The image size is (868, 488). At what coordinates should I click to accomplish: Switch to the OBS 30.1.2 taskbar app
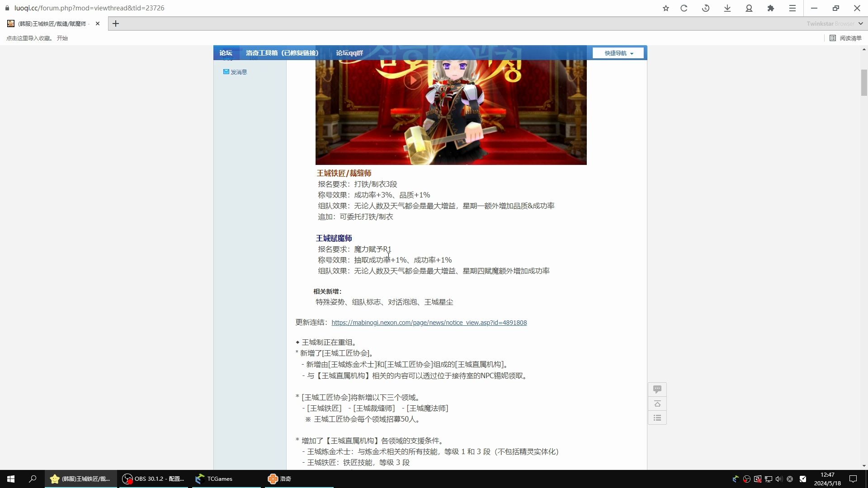154,479
